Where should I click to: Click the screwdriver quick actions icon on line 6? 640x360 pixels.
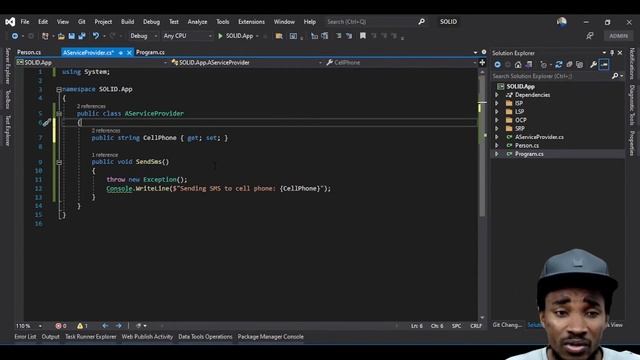(46, 122)
